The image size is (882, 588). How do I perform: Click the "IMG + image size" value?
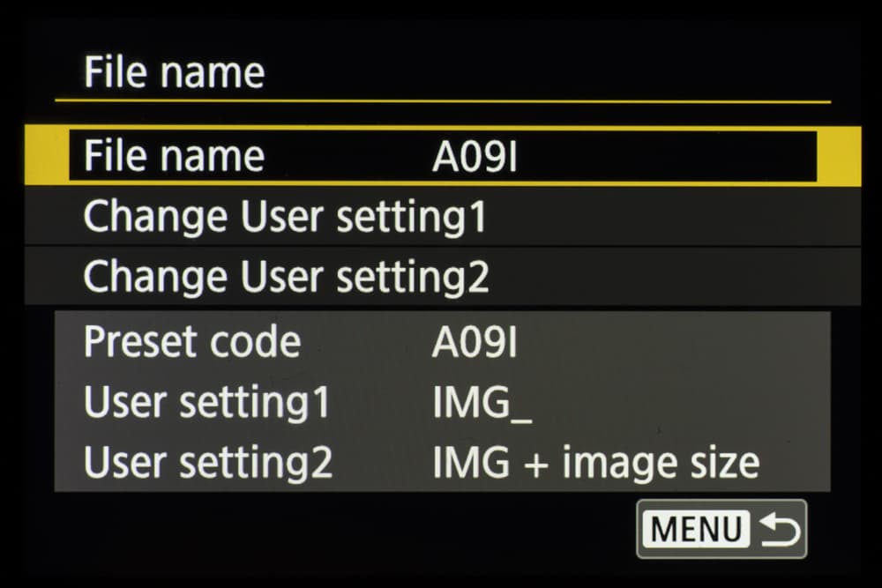click(x=595, y=462)
